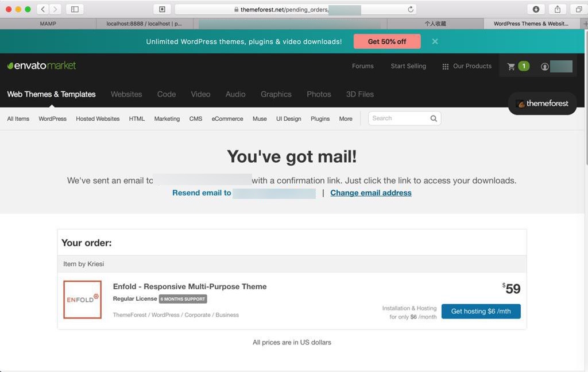Open the Graphics marketplace menu
The height and width of the screenshot is (372, 588).
(x=276, y=94)
